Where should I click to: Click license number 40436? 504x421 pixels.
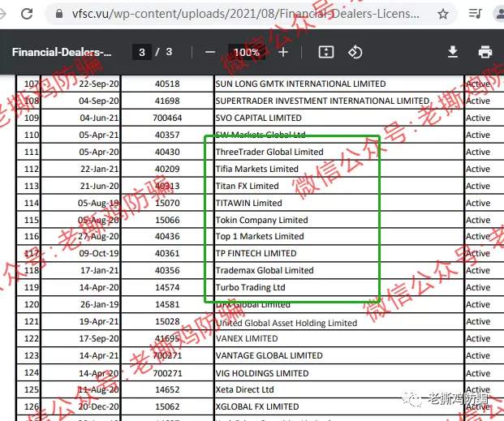(167, 237)
